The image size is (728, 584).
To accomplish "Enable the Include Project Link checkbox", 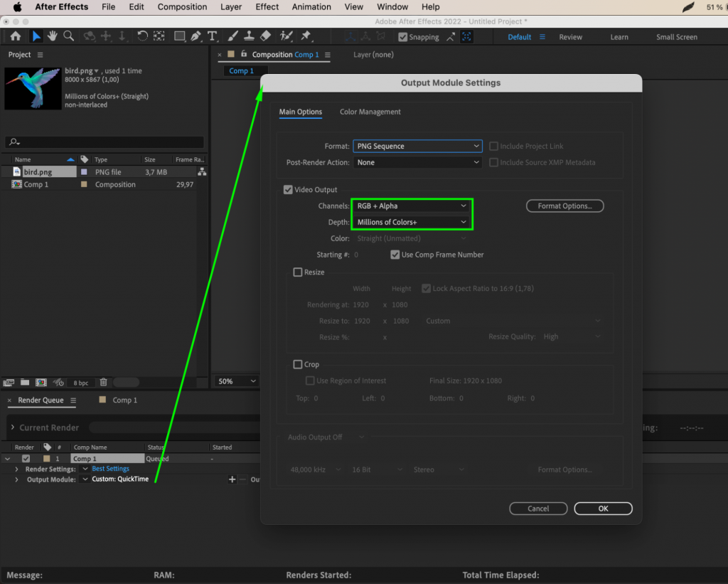I will coord(494,146).
